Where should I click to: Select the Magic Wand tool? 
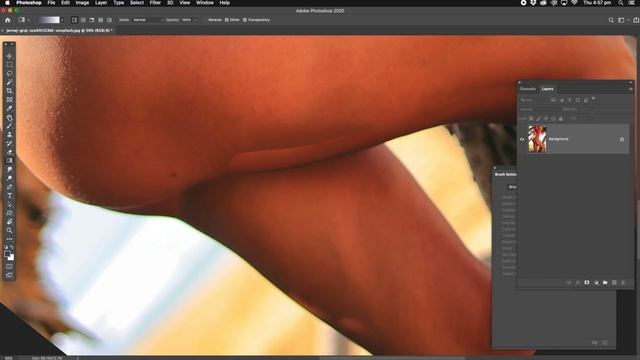coord(9,82)
